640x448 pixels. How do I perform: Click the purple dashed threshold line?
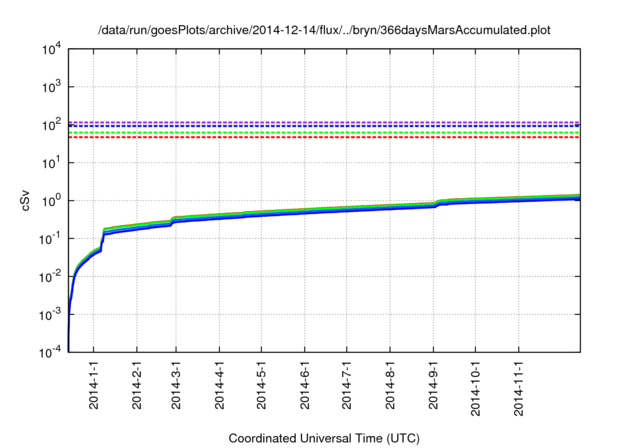click(x=324, y=122)
